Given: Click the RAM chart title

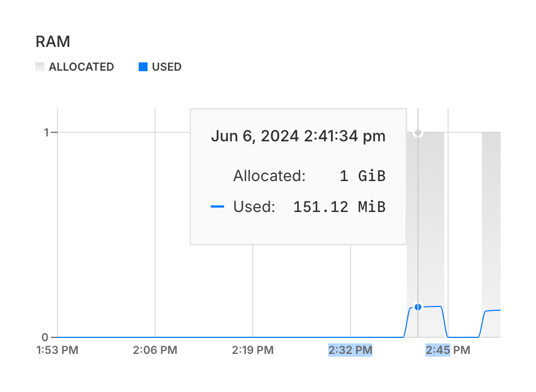Looking at the screenshot, I should coord(52,41).
